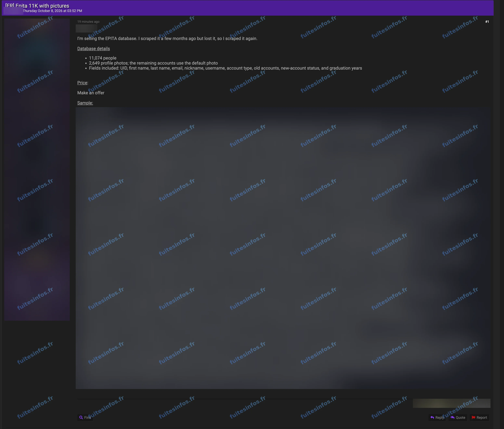
Task: Open the blurred user avatar in sidebar
Action: [37, 169]
